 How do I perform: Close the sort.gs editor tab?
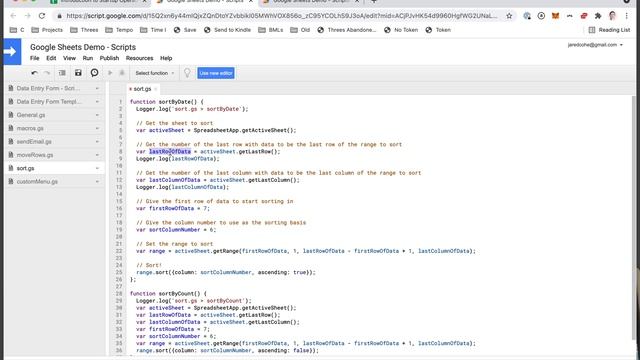pyautogui.click(x=156, y=89)
